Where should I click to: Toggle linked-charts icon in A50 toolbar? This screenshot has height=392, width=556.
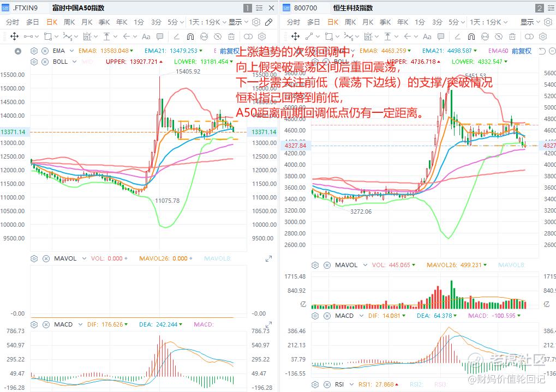click(x=248, y=36)
